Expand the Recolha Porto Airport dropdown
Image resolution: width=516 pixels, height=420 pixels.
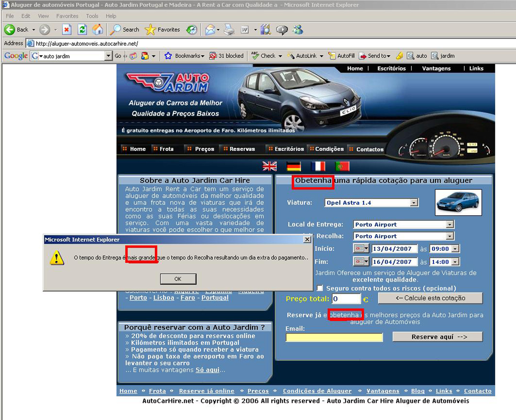tap(450, 236)
